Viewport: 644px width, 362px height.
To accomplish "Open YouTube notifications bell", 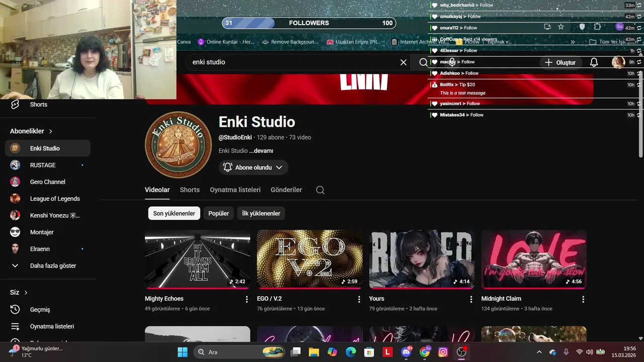I will tap(594, 62).
